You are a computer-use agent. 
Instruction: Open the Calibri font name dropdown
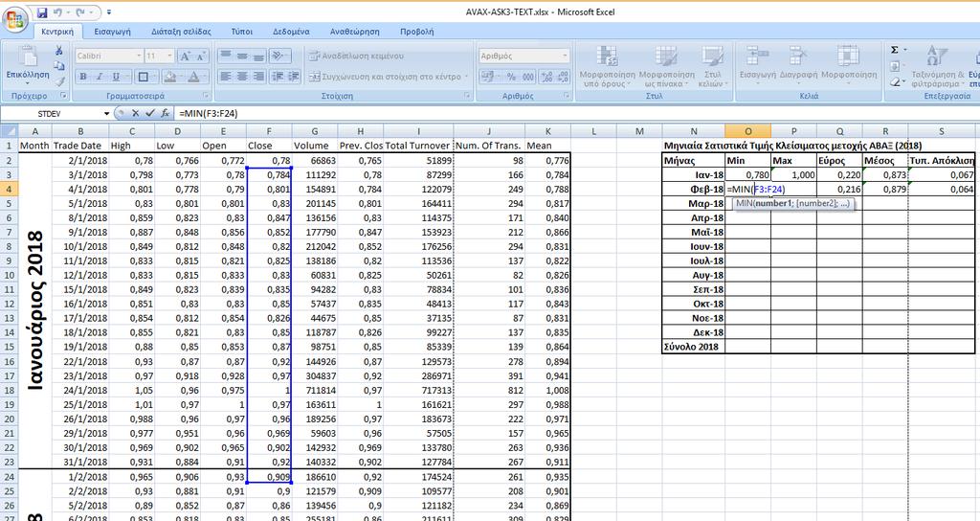[139, 57]
